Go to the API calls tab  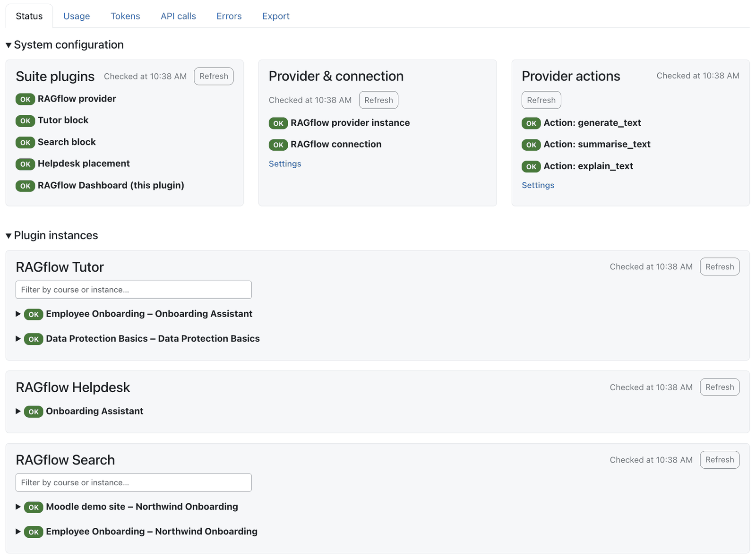point(178,16)
